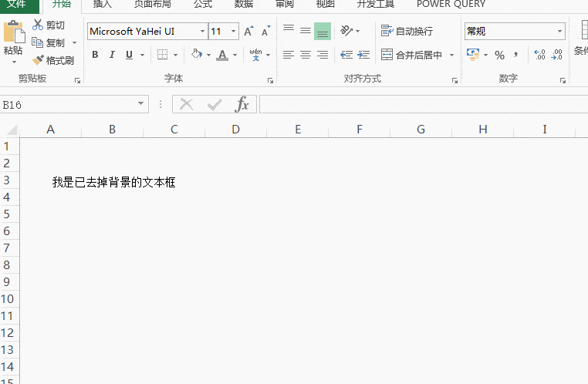Click Decrease Decimal icon
This screenshot has width=588, height=384.
(x=556, y=55)
